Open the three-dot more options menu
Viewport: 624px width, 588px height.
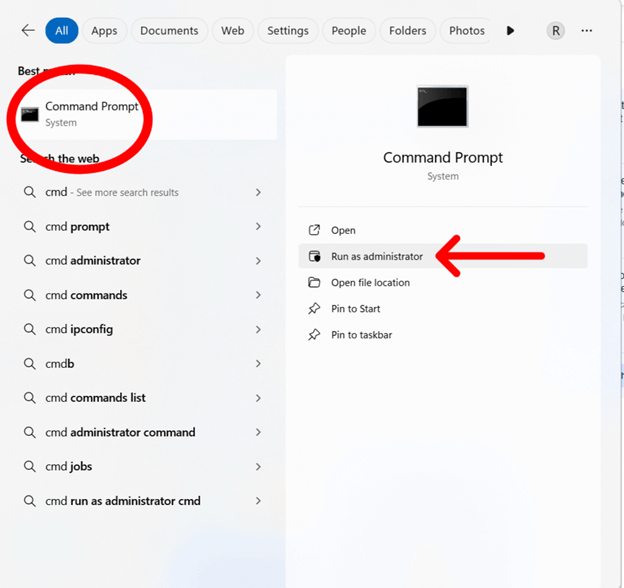(x=587, y=31)
